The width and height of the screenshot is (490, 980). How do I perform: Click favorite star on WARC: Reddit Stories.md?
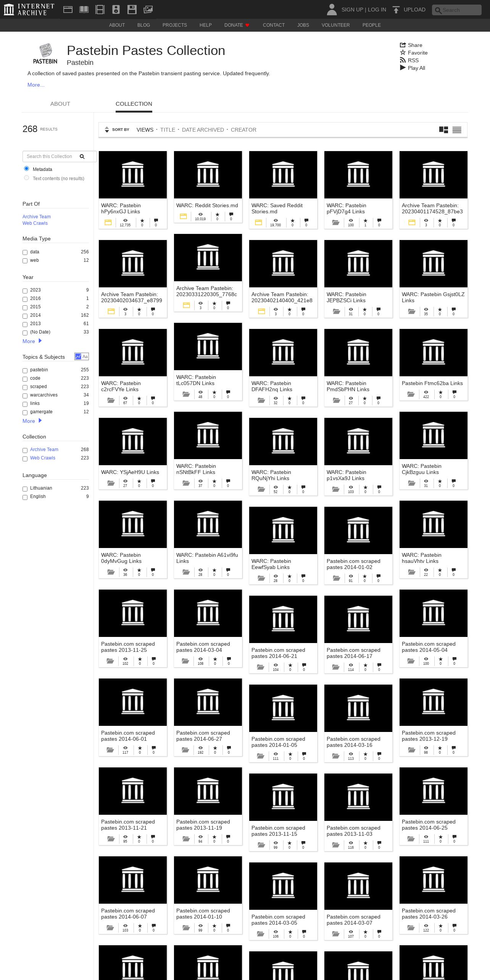pyautogui.click(x=217, y=215)
